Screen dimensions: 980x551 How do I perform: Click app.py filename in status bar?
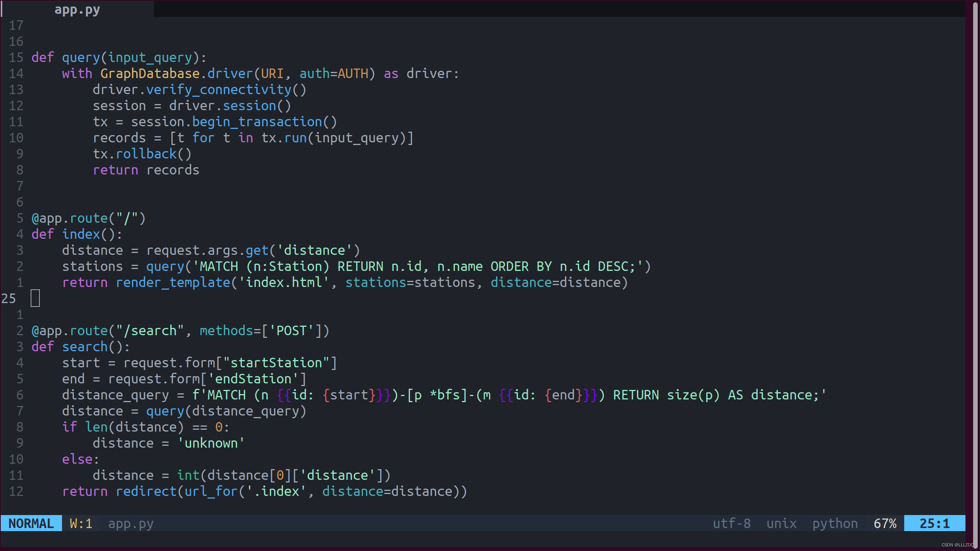tap(131, 523)
